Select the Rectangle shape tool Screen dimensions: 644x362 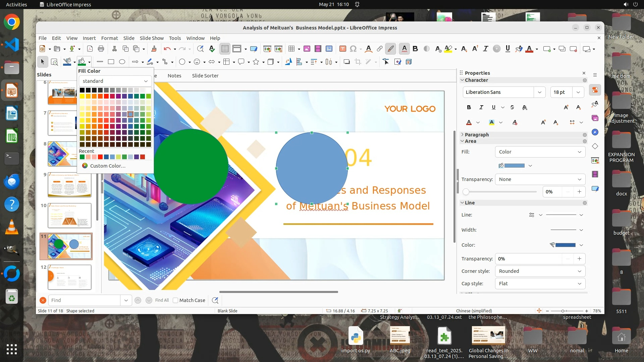click(x=111, y=62)
